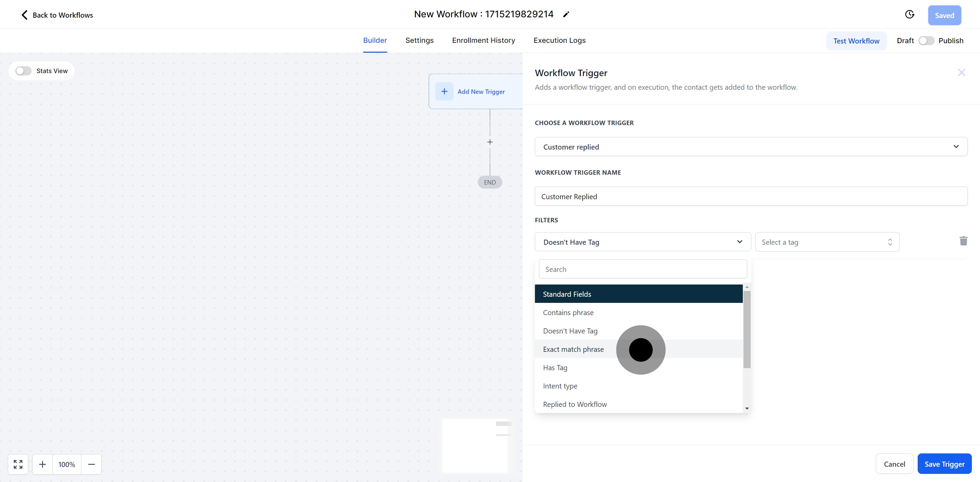Click the filter dropdown Search field

642,269
